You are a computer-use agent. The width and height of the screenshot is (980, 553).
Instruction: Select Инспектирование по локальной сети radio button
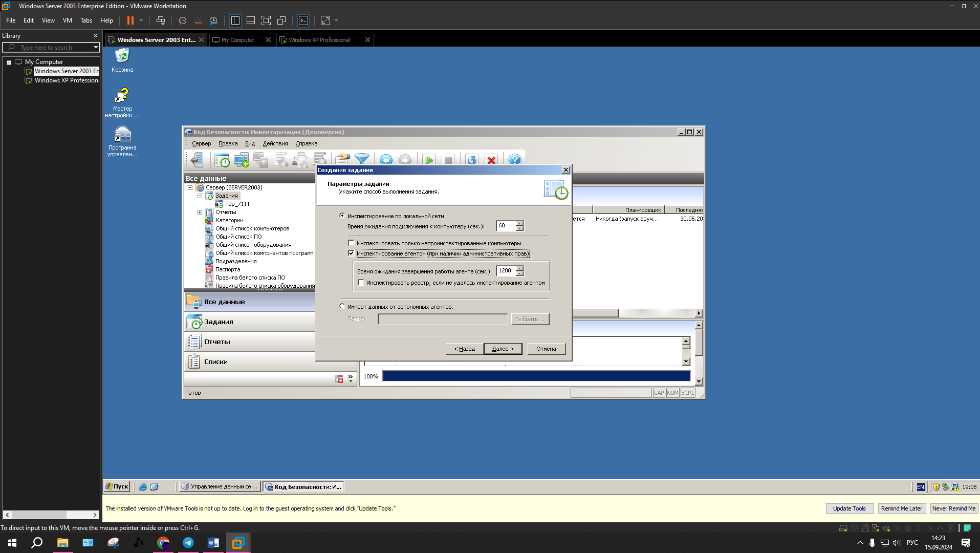tap(342, 216)
